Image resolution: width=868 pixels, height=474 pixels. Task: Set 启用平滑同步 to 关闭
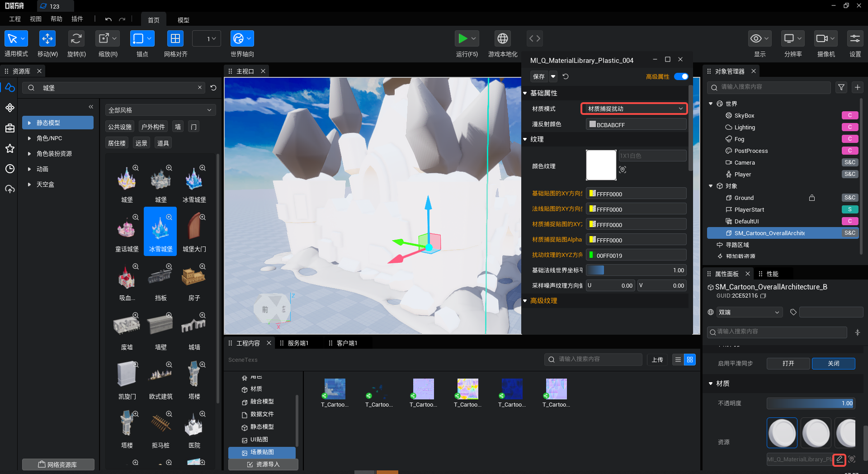[833, 364]
